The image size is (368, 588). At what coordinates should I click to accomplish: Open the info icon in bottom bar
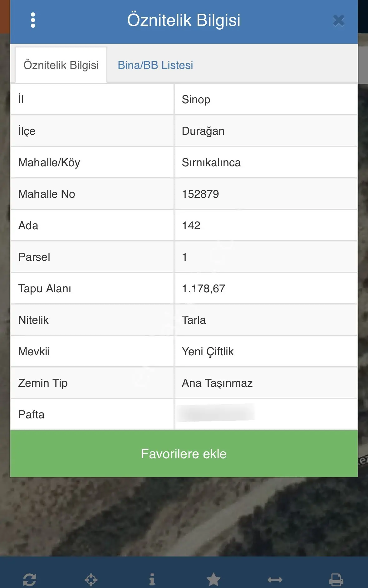coord(152,580)
